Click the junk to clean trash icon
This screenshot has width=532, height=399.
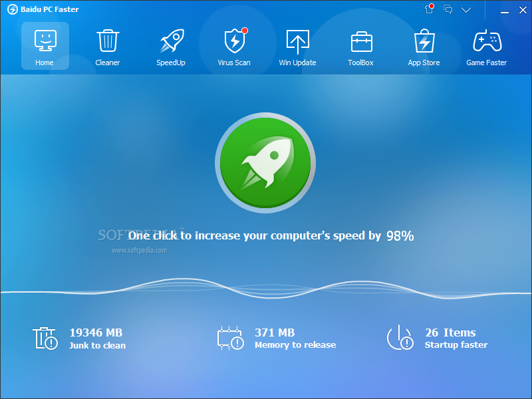[45, 338]
